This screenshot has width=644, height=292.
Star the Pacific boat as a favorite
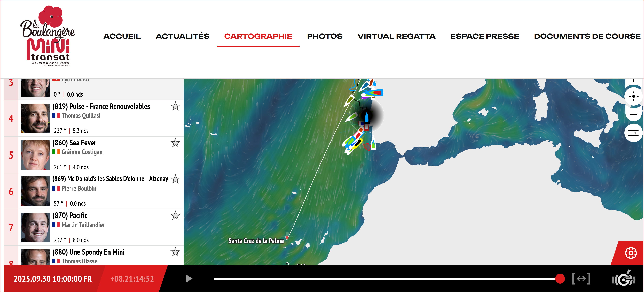tap(175, 215)
